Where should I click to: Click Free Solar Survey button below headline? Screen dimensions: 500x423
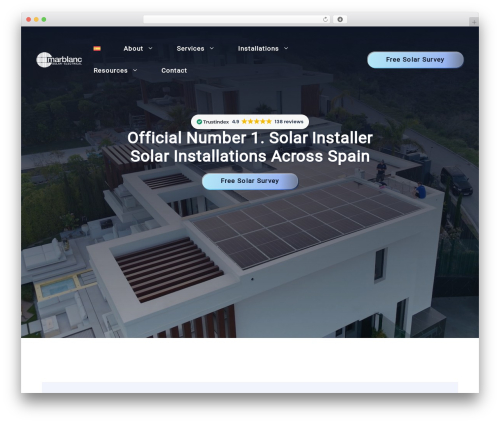point(250,181)
